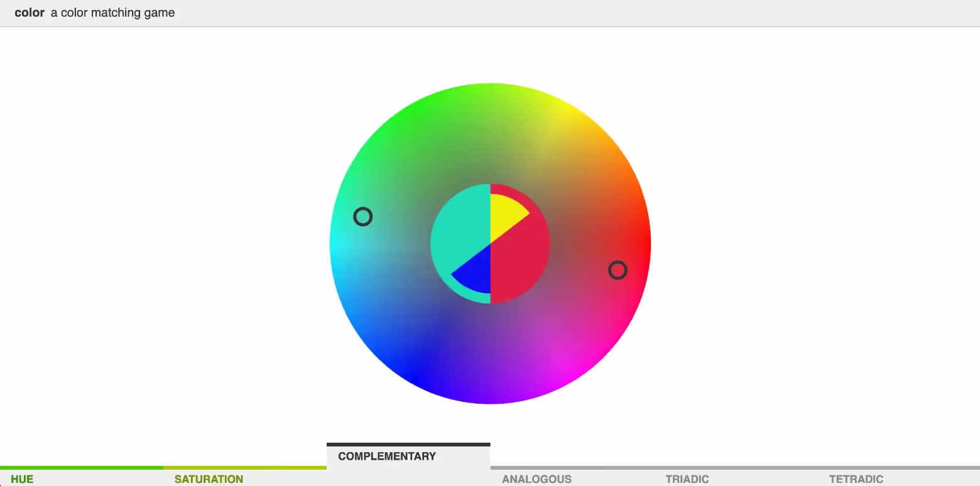Jump to the TETRADIC stage tab

[x=856, y=479]
